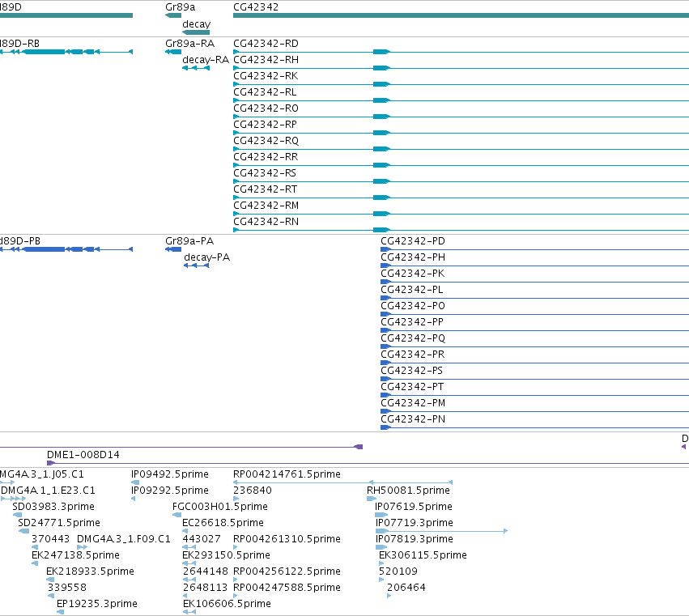Image resolution: width=689 pixels, height=616 pixels.
Task: Select EST IP07619.5prime
Action: point(413,507)
